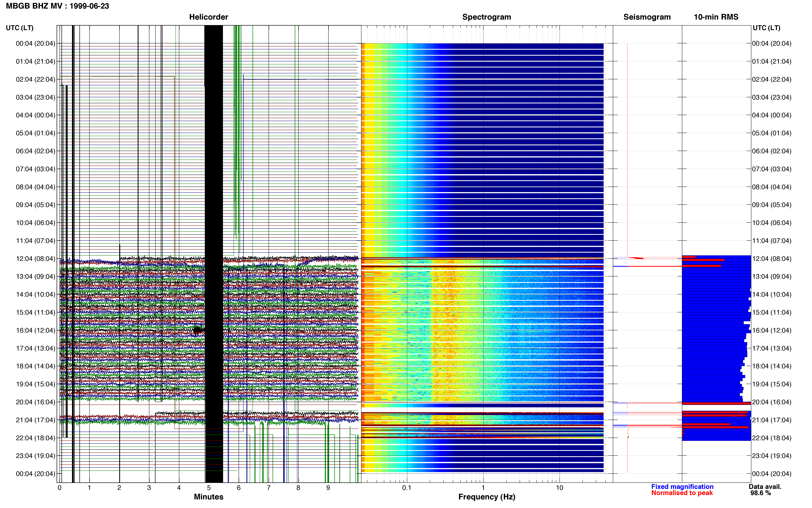Select the Helicorder panel heading
The image size is (812, 508).
209,17
